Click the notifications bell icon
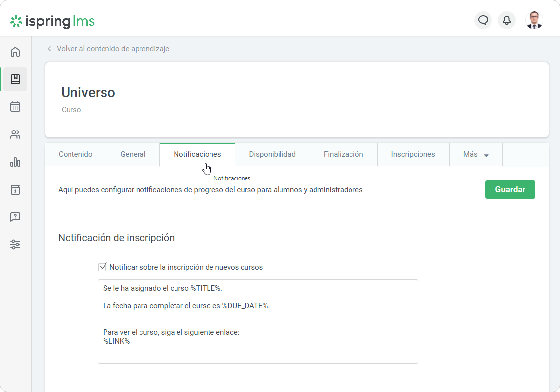Viewport: 560px width, 392px height. [x=507, y=20]
